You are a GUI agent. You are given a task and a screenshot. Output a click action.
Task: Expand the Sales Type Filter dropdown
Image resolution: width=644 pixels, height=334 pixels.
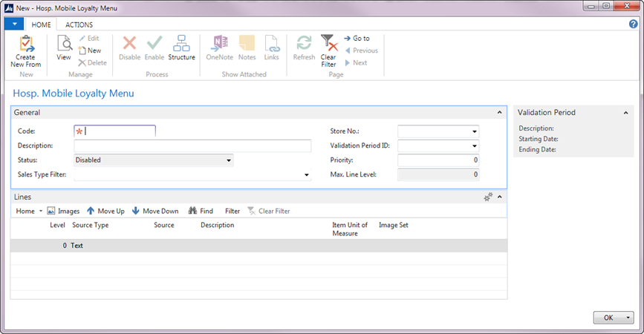click(307, 175)
